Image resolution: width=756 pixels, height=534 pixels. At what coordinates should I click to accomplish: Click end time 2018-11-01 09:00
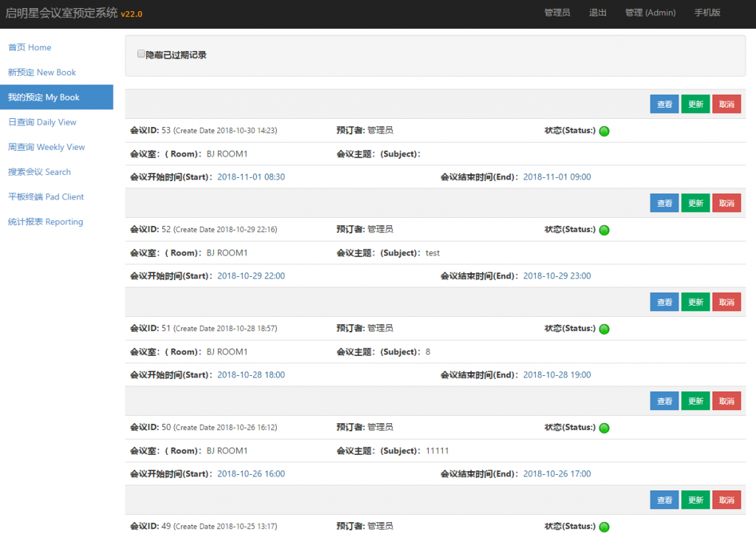[x=557, y=177]
